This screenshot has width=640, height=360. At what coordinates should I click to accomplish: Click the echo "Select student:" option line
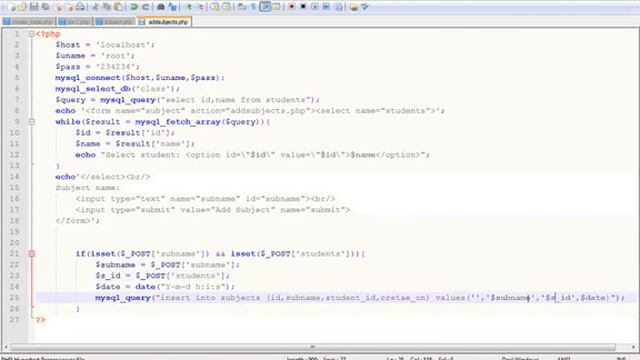click(x=252, y=155)
